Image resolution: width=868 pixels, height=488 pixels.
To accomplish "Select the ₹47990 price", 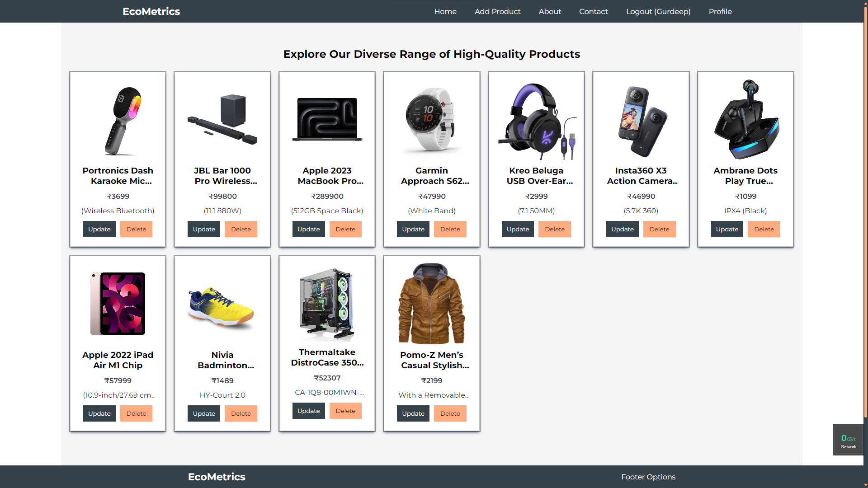I will (x=432, y=196).
